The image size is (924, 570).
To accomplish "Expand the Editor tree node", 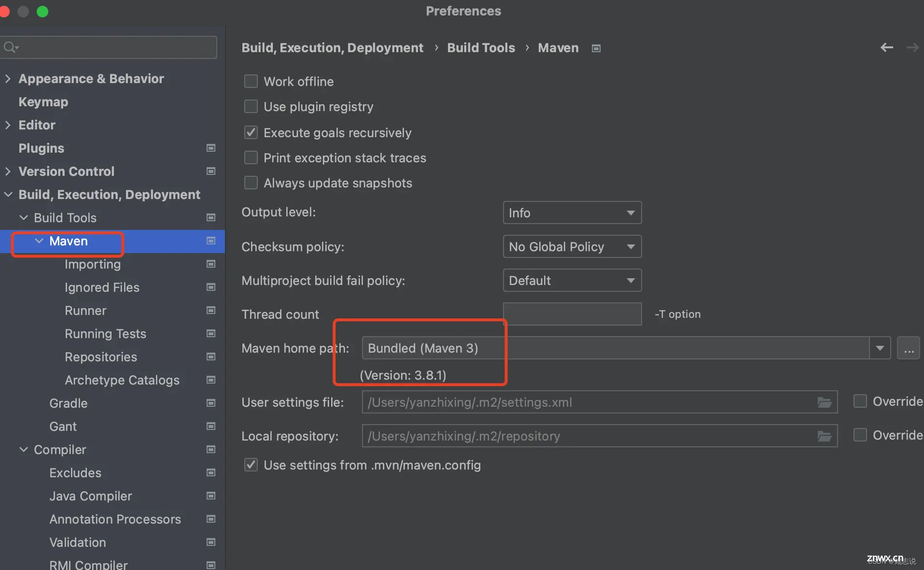I will click(8, 125).
